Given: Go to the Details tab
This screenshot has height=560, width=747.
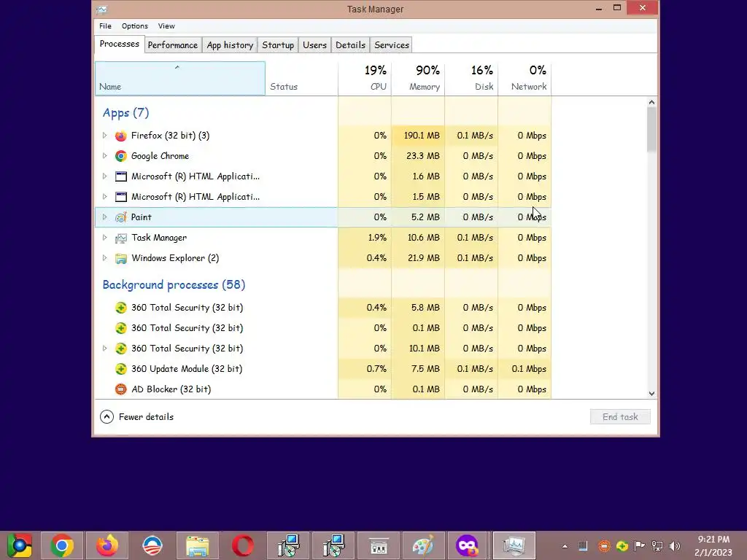Looking at the screenshot, I should pyautogui.click(x=350, y=45).
